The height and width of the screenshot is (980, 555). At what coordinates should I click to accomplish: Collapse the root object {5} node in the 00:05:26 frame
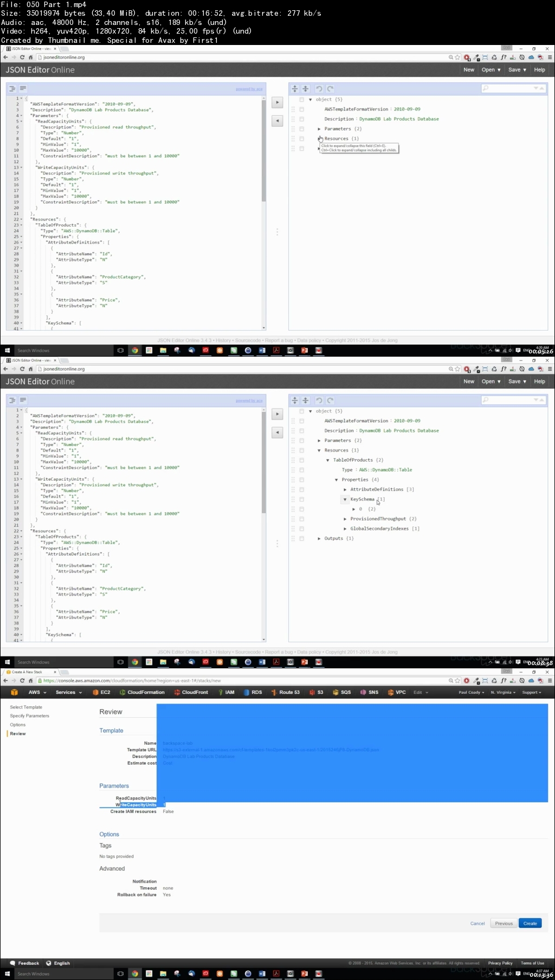point(311,100)
